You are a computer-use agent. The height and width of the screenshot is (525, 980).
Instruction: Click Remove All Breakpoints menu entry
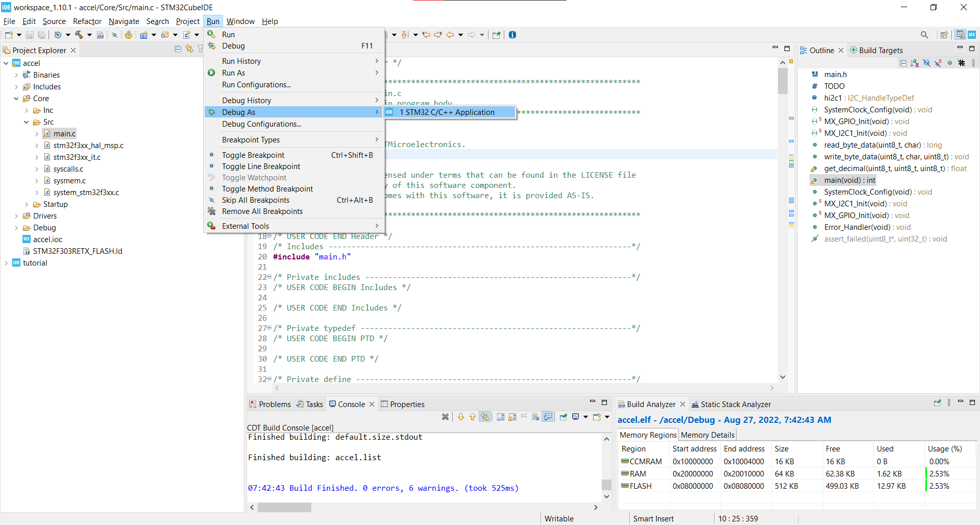(x=295, y=211)
